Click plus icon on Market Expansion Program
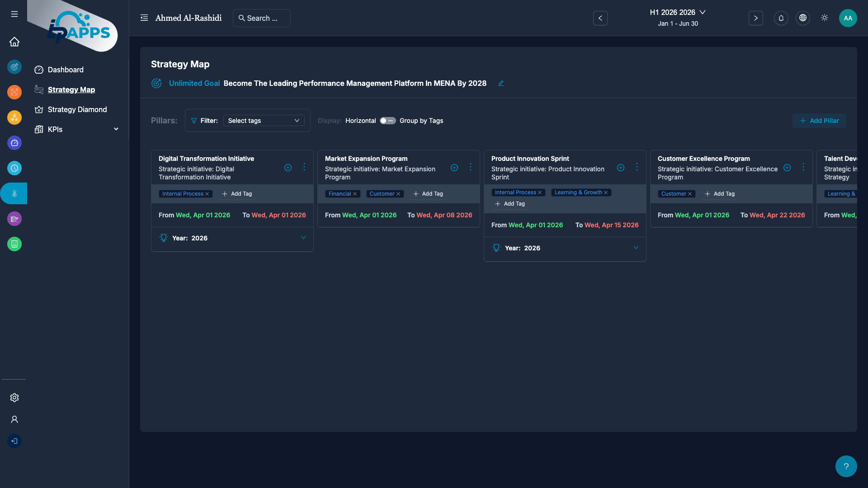868x488 pixels. tap(454, 168)
